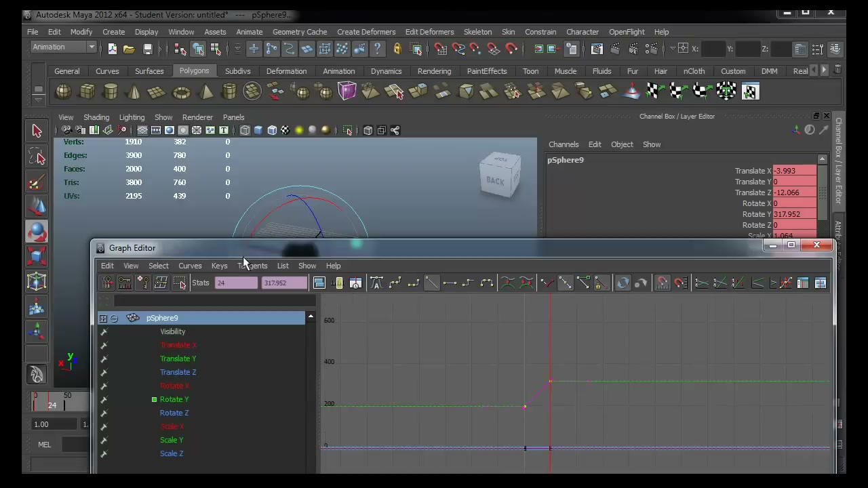Image resolution: width=868 pixels, height=488 pixels.
Task: Open the Shading menu in viewport panel
Action: coord(96,117)
